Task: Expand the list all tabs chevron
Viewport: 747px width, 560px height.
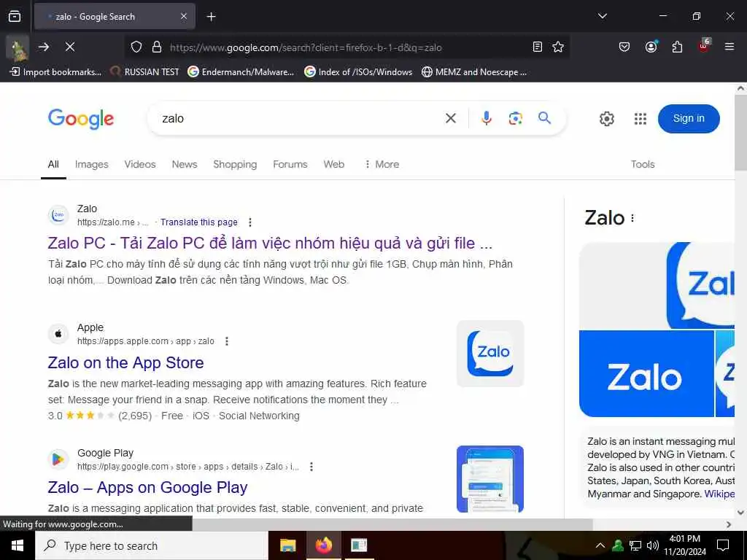Action: pyautogui.click(x=602, y=16)
